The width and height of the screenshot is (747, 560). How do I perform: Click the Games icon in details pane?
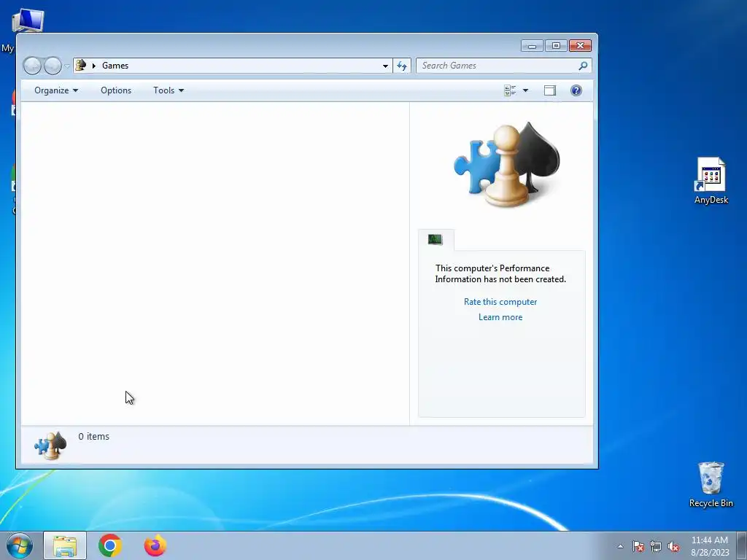pyautogui.click(x=50, y=446)
